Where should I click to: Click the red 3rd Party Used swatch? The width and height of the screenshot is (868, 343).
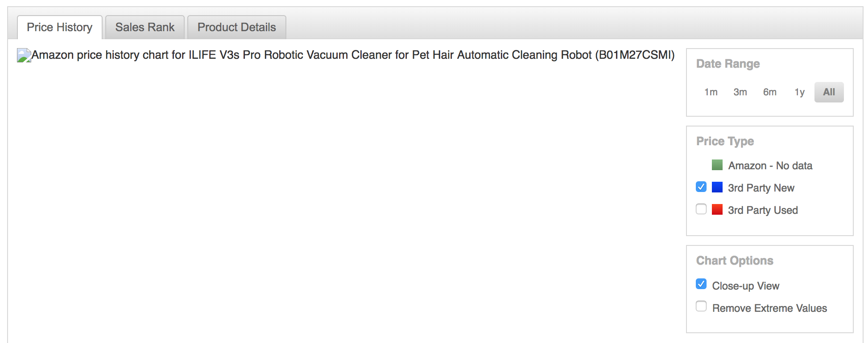717,209
